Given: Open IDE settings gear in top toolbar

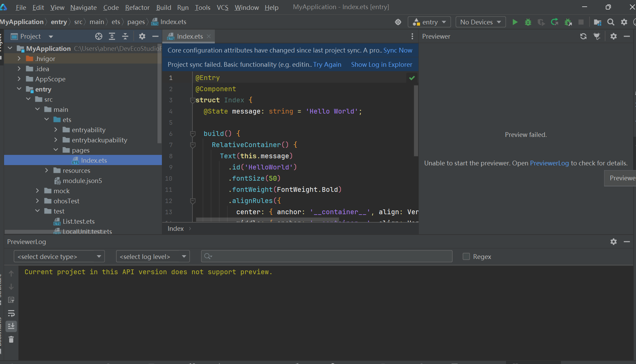Looking at the screenshot, I should coord(624,22).
